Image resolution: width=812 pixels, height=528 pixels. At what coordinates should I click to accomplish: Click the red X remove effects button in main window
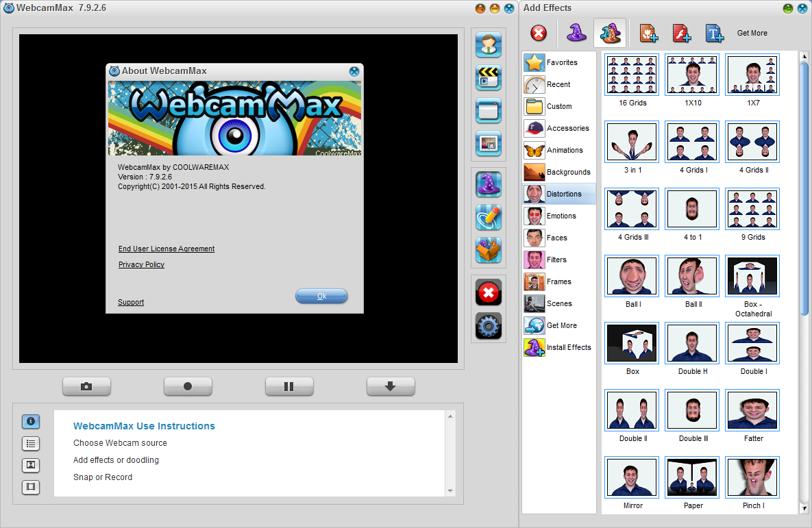click(489, 293)
